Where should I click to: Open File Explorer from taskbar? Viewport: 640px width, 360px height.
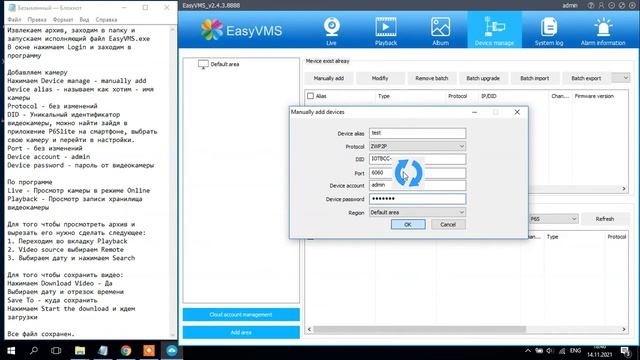click(x=80, y=351)
